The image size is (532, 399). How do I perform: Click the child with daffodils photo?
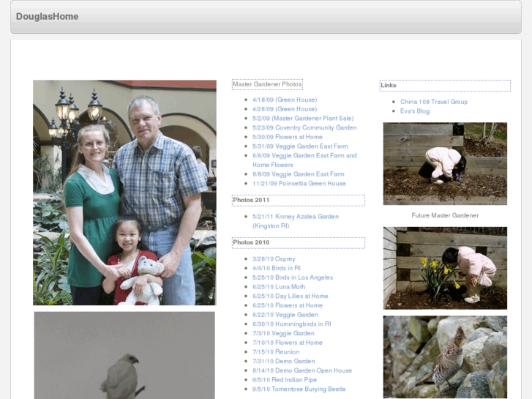tap(445, 268)
